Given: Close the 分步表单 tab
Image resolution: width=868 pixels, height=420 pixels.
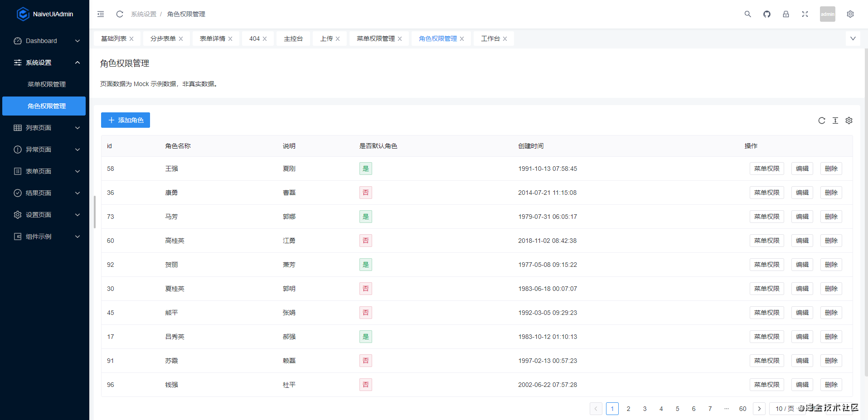Looking at the screenshot, I should coord(181,39).
